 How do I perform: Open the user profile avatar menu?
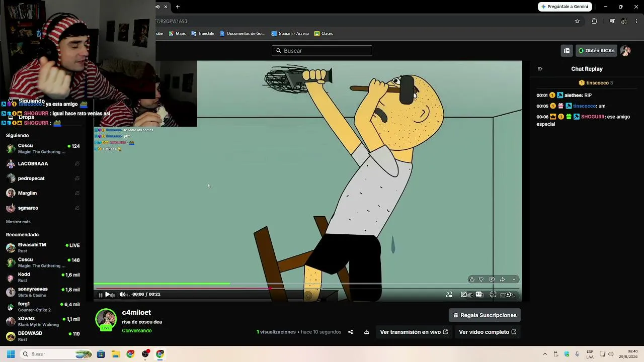pyautogui.click(x=625, y=51)
